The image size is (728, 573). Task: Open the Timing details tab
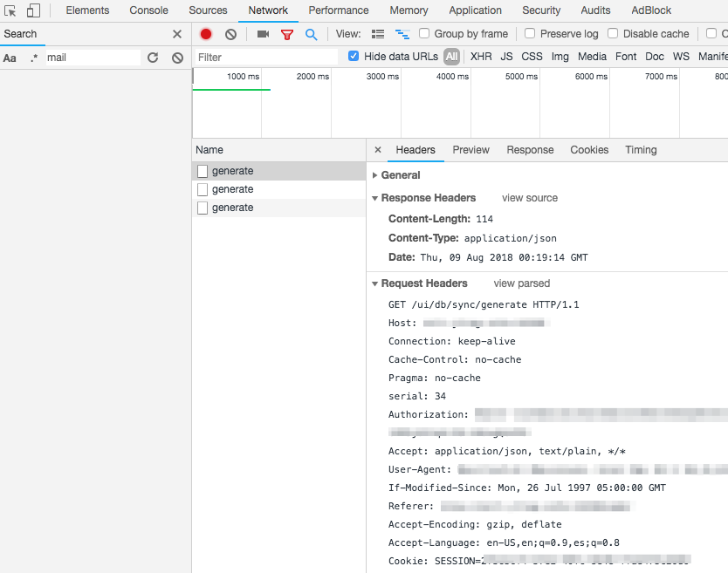click(x=641, y=150)
